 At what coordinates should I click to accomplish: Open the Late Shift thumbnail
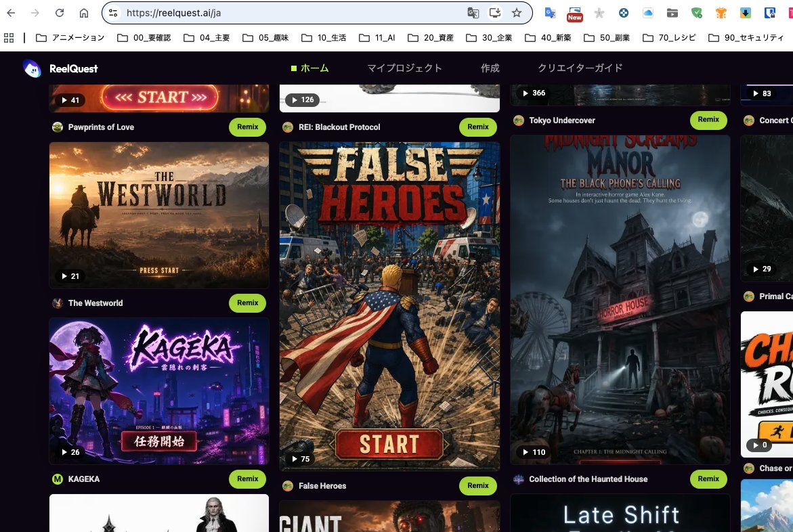tap(620, 513)
